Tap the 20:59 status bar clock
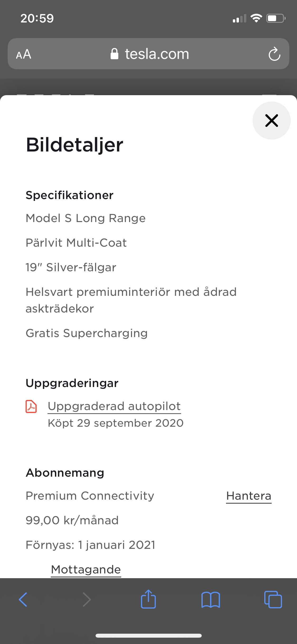Viewport: 297px width, 644px height. [37, 18]
